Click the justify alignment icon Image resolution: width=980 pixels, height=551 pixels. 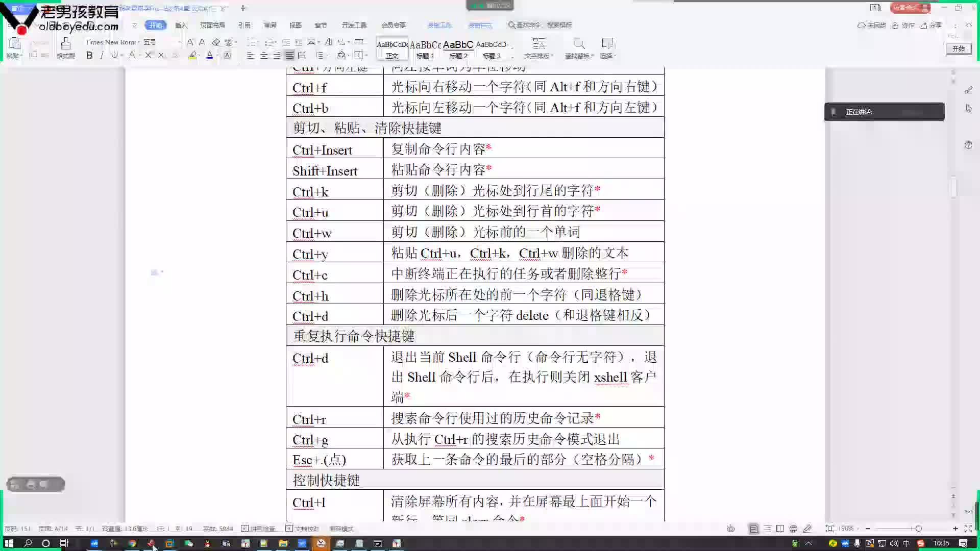pos(289,55)
